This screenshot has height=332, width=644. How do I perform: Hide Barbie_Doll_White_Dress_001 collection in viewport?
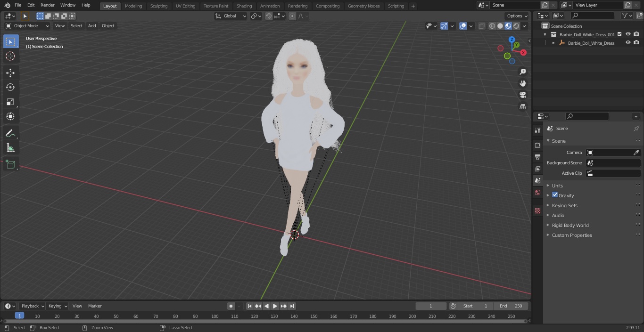pyautogui.click(x=628, y=34)
